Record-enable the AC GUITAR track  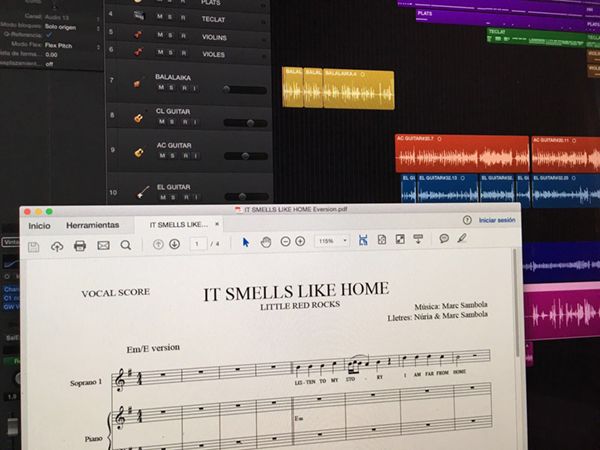186,156
